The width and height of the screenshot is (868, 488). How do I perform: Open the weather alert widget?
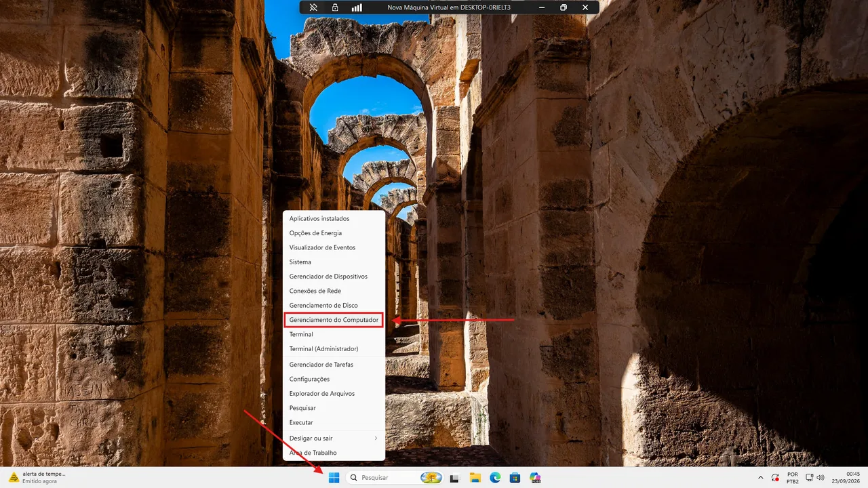tap(37, 477)
